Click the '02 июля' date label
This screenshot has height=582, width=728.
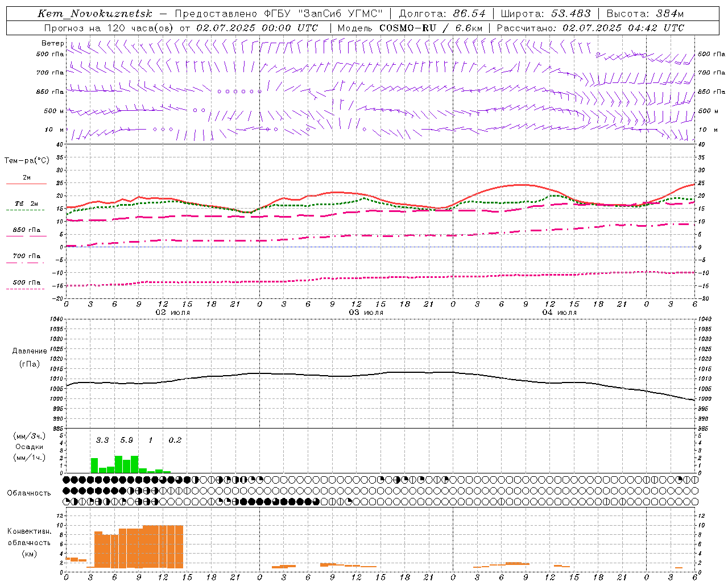tap(173, 313)
